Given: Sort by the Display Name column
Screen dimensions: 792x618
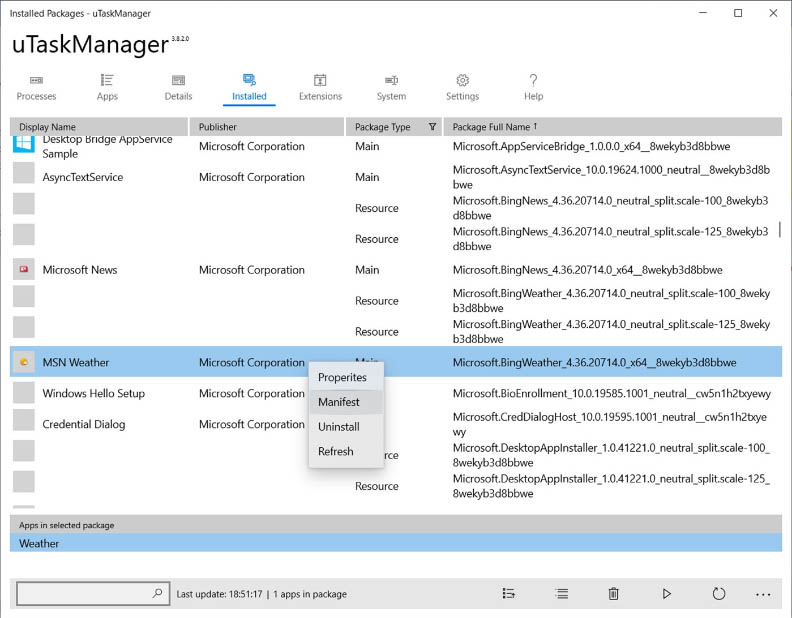Looking at the screenshot, I should pos(99,127).
